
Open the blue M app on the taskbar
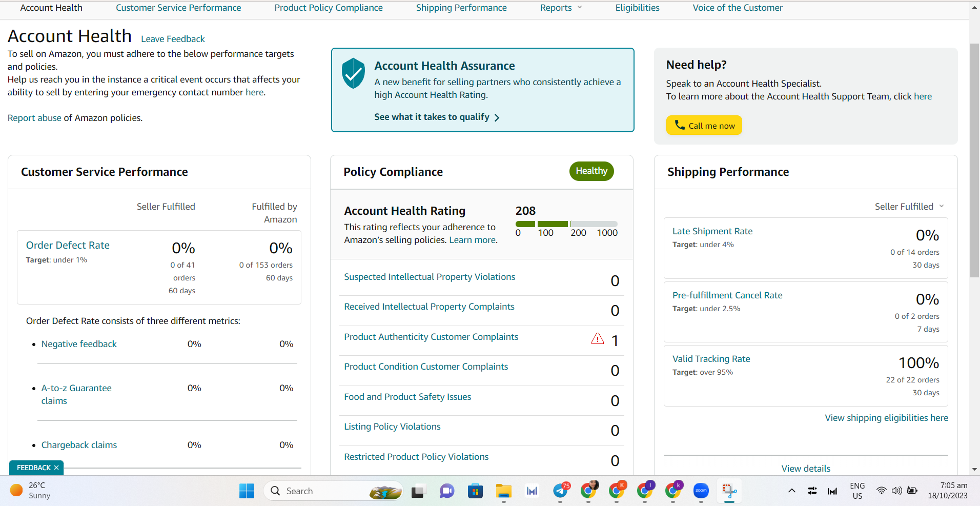pyautogui.click(x=532, y=491)
